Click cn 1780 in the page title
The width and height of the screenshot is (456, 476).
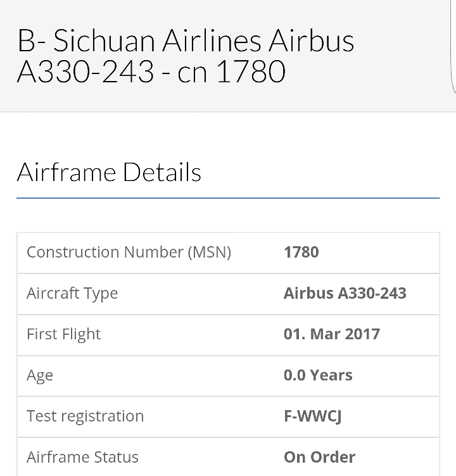click(x=232, y=72)
